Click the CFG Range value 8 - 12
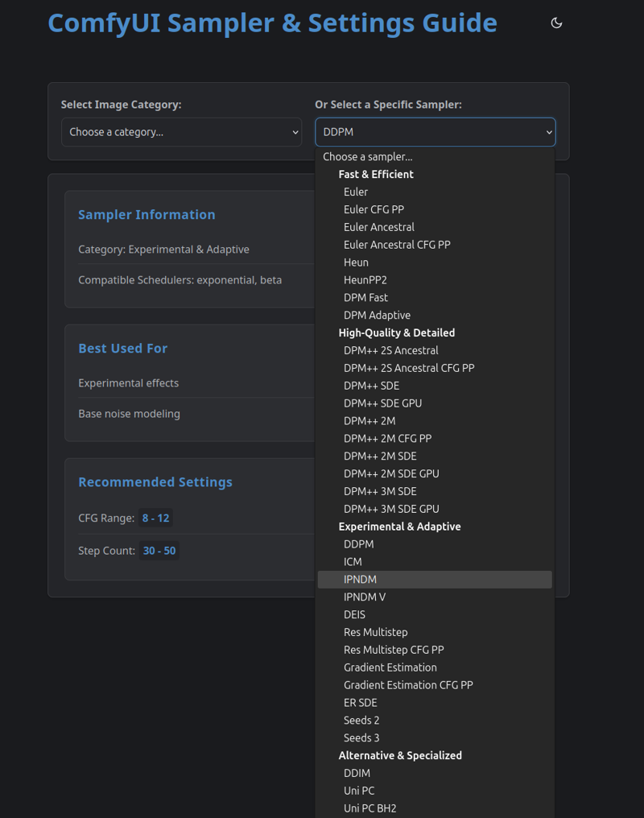 tap(155, 518)
